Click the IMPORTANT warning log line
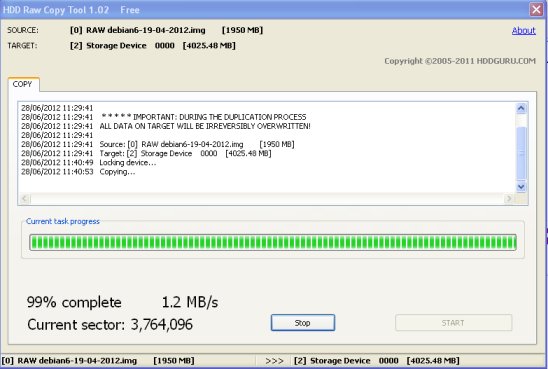Image resolution: width=548 pixels, height=369 pixels. click(x=164, y=117)
